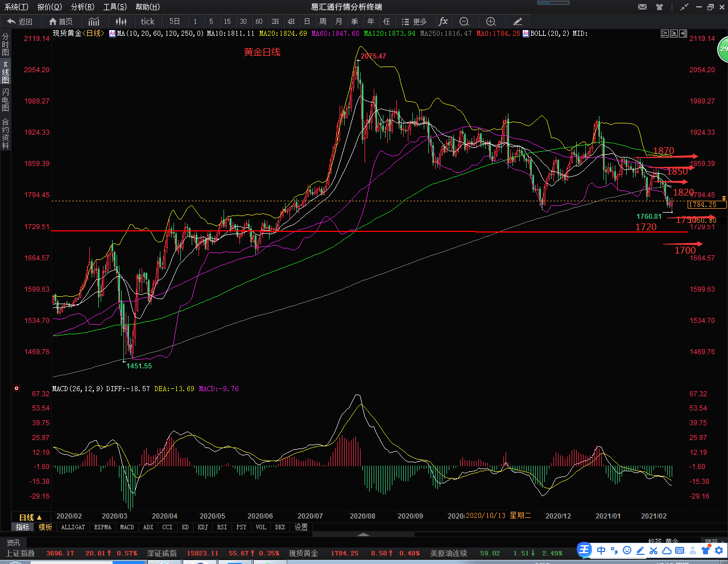Switch to the KDJ indicator tab
The height and width of the screenshot is (564, 728).
coord(202,527)
